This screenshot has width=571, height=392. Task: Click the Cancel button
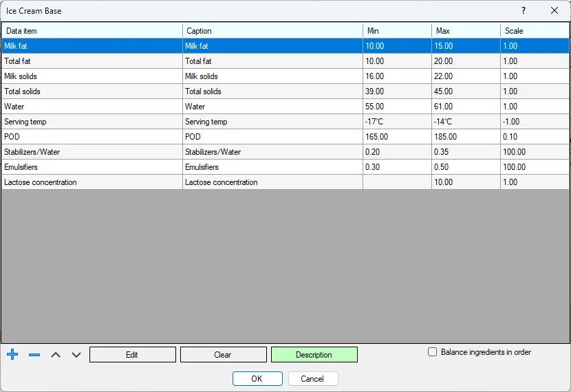pyautogui.click(x=313, y=378)
